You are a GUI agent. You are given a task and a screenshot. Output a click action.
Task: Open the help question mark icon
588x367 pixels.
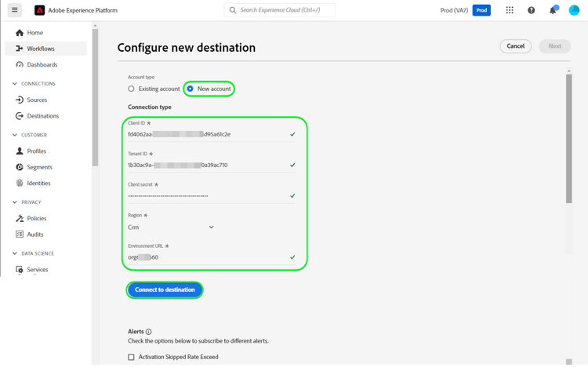click(x=532, y=10)
